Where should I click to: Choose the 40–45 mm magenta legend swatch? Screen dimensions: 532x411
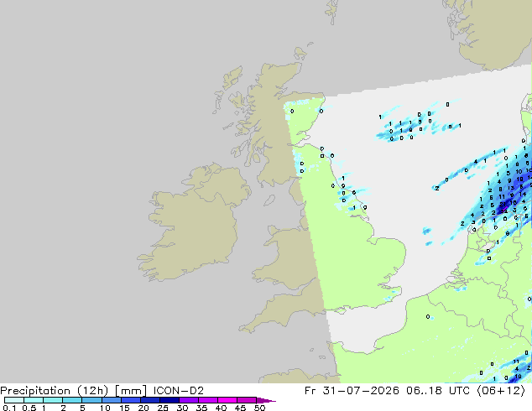click(x=227, y=400)
